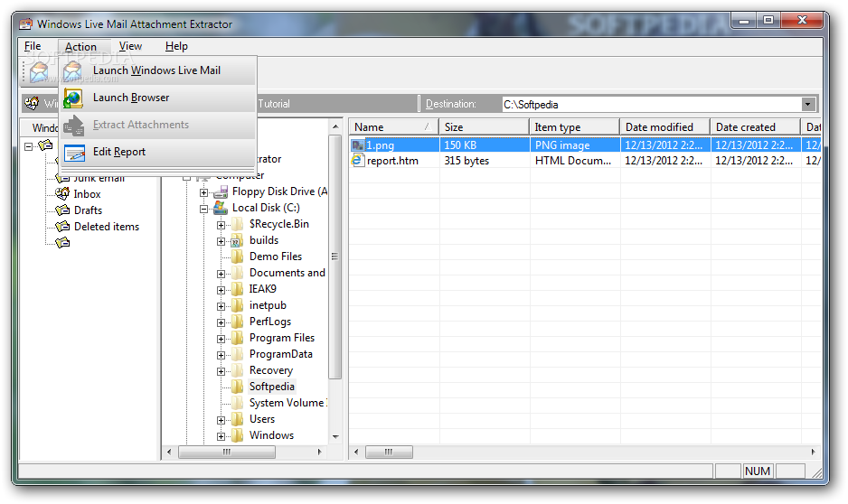Click the HTML Docum... item type cell
848x504 pixels.
tap(573, 161)
